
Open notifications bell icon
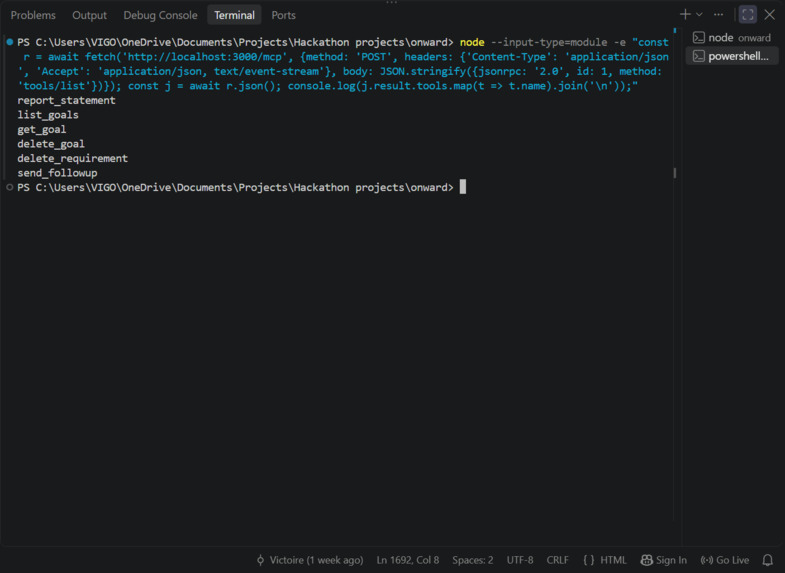tap(767, 560)
